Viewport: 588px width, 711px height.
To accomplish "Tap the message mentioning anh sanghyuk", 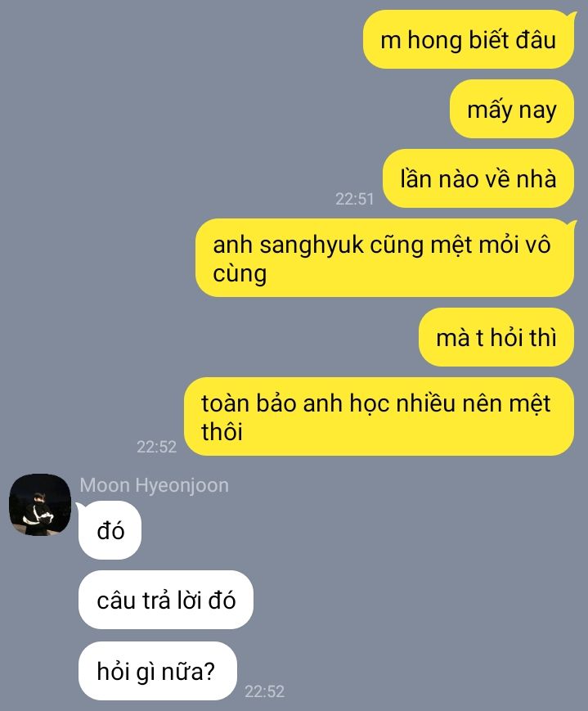I will pos(385,258).
